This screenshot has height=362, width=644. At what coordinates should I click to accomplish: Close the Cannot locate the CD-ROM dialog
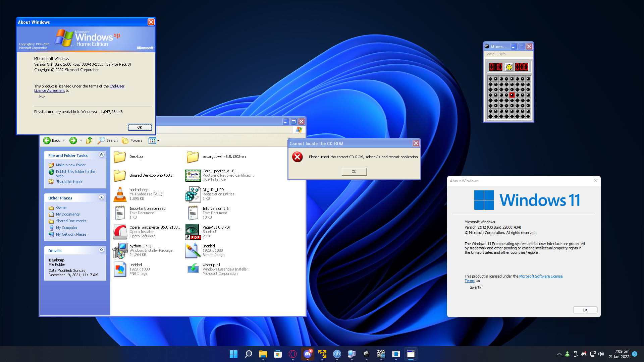tap(416, 143)
